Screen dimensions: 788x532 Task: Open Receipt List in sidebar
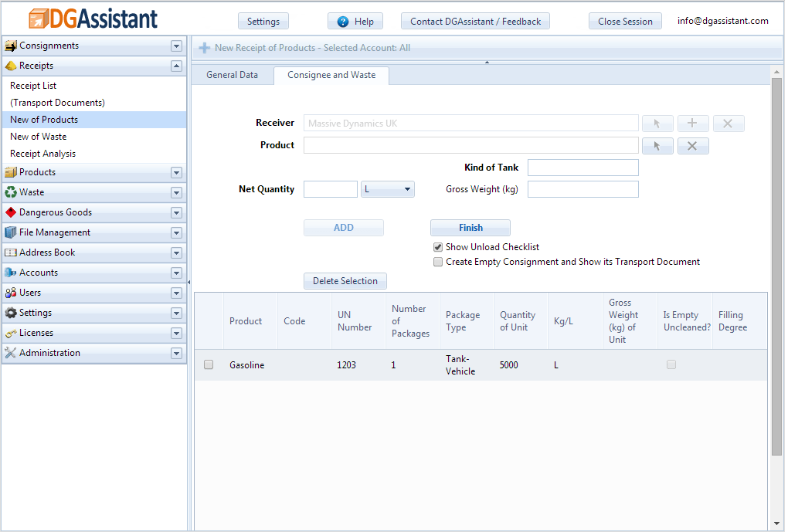[94, 86]
